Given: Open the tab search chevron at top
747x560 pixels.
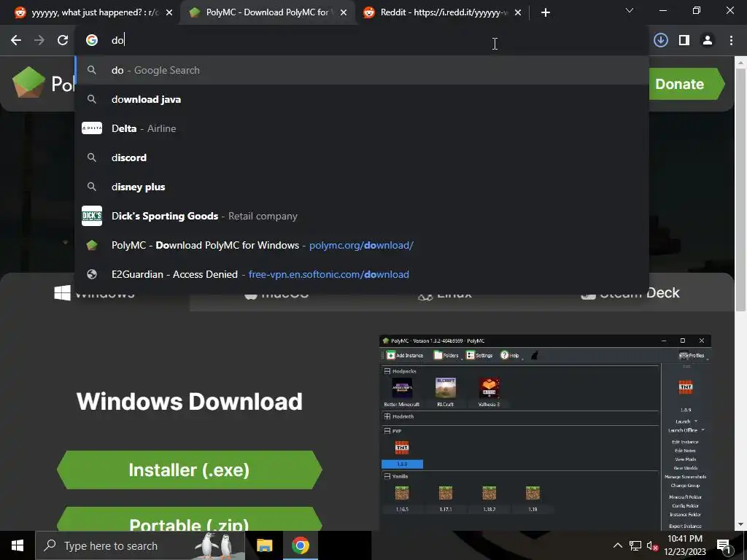Looking at the screenshot, I should point(630,10).
